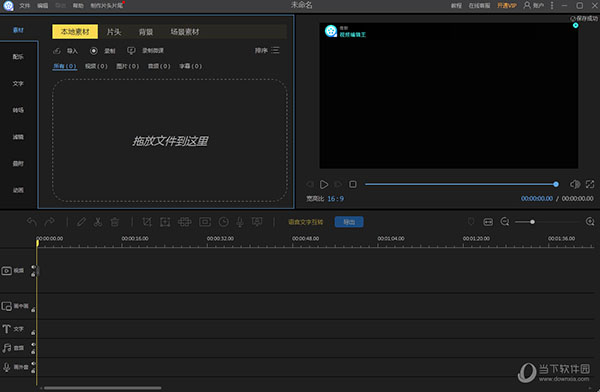Select the pencil edit tool
This screenshot has width=600, height=392.
pos(81,222)
